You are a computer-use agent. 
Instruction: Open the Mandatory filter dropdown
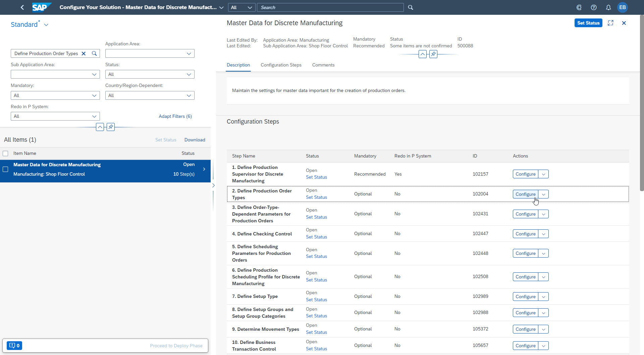[x=55, y=95]
